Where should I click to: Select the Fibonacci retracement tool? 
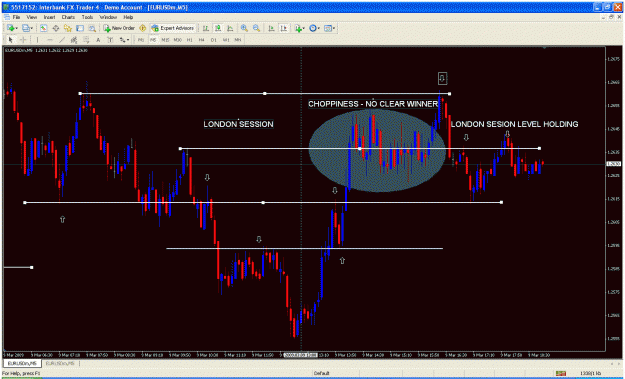tap(86, 40)
